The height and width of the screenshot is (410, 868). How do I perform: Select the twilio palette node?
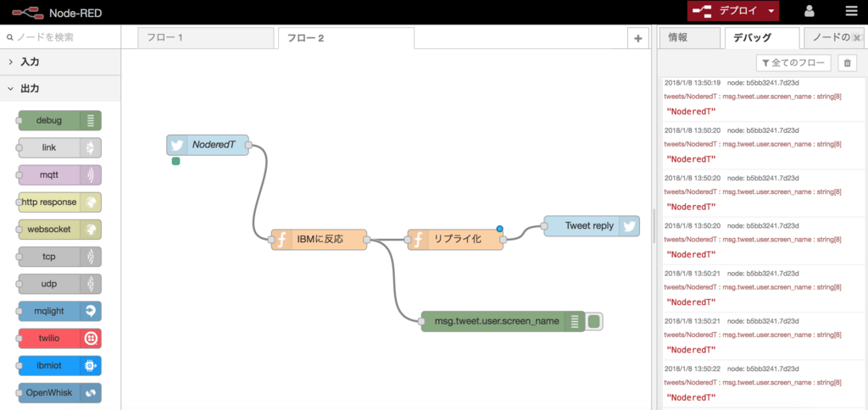click(60, 338)
